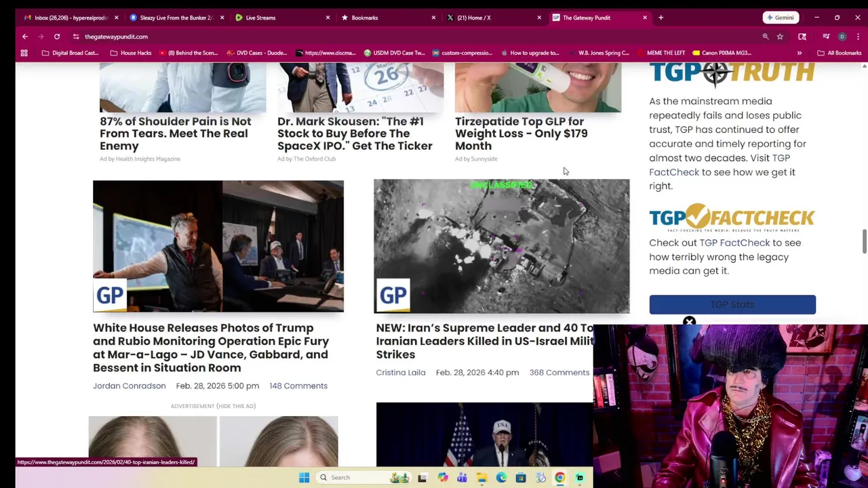Open the Gemini button in Chrome
The height and width of the screenshot is (488, 868).
click(x=779, y=18)
